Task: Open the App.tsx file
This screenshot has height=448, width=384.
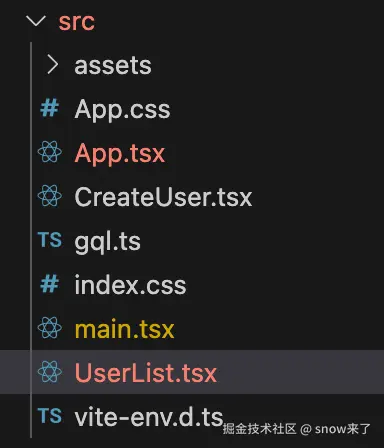Action: pos(120,153)
